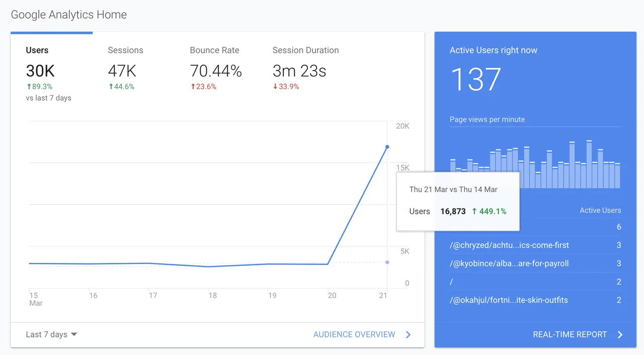Click the tallest bar in page views chart
The width and height of the screenshot is (644, 355).
click(x=589, y=165)
